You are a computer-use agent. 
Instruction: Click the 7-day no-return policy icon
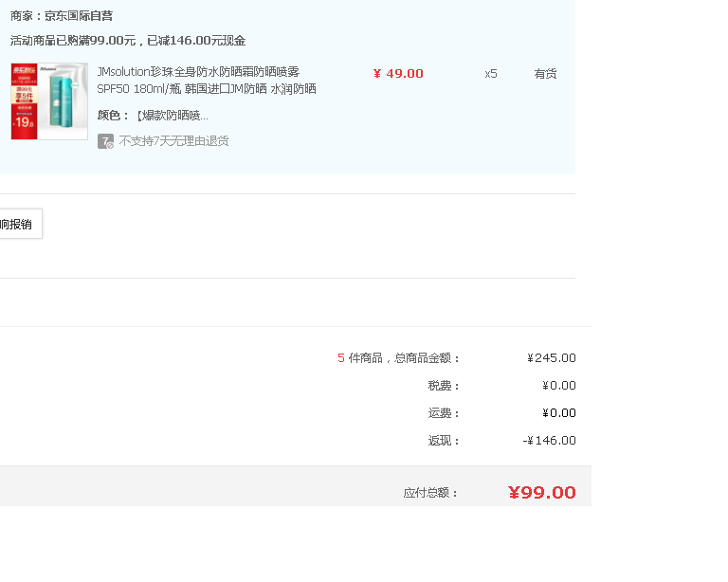click(105, 141)
